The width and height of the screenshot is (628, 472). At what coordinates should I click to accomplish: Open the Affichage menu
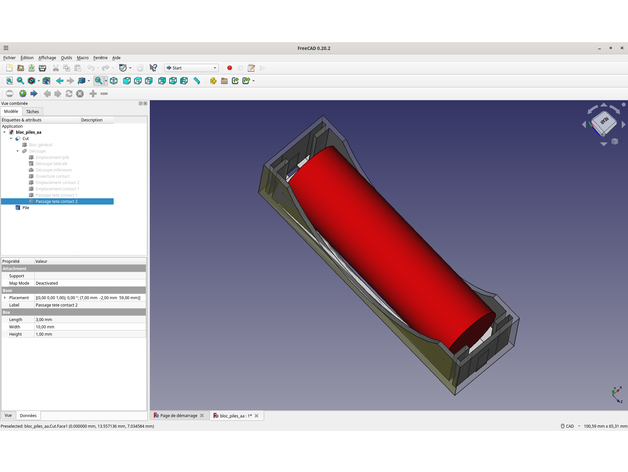click(47, 58)
